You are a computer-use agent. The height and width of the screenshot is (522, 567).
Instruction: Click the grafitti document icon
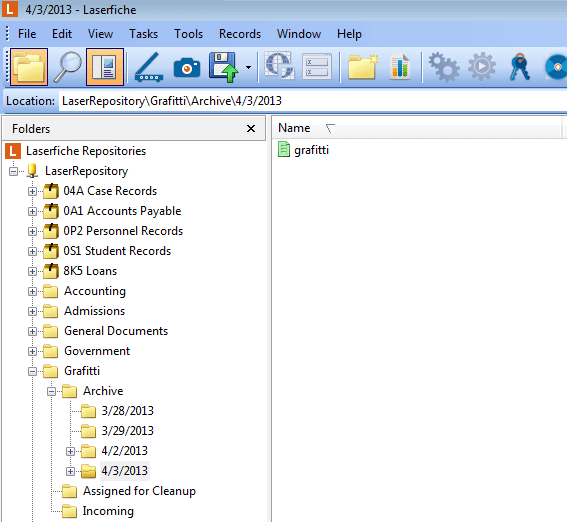click(284, 149)
